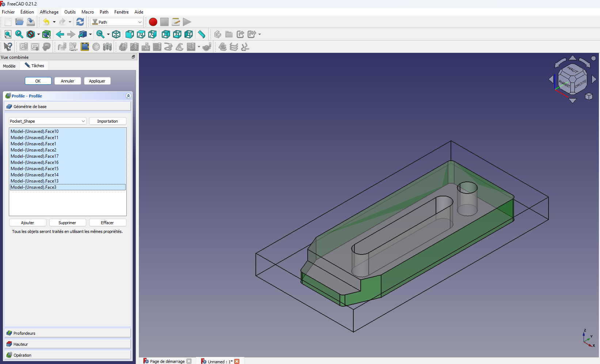
Task: Open the 3D surface operations dropdown arrow
Action: pos(199,47)
